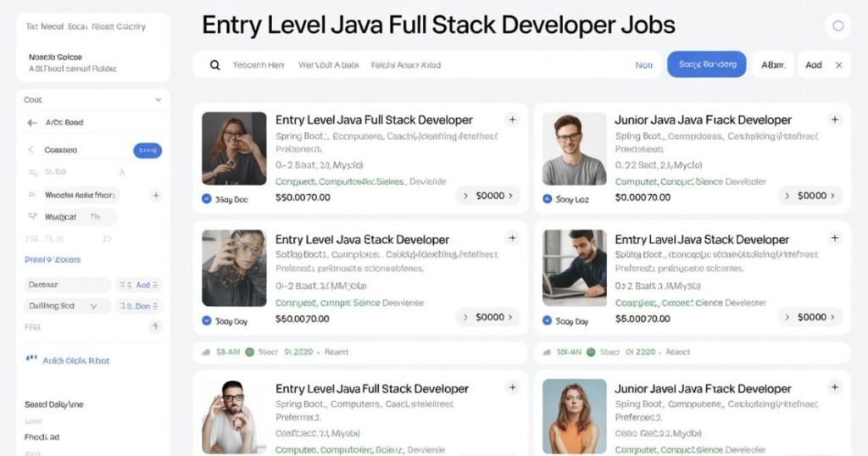Open the Fhodl ad sidebar item
868x456 pixels.
42,437
